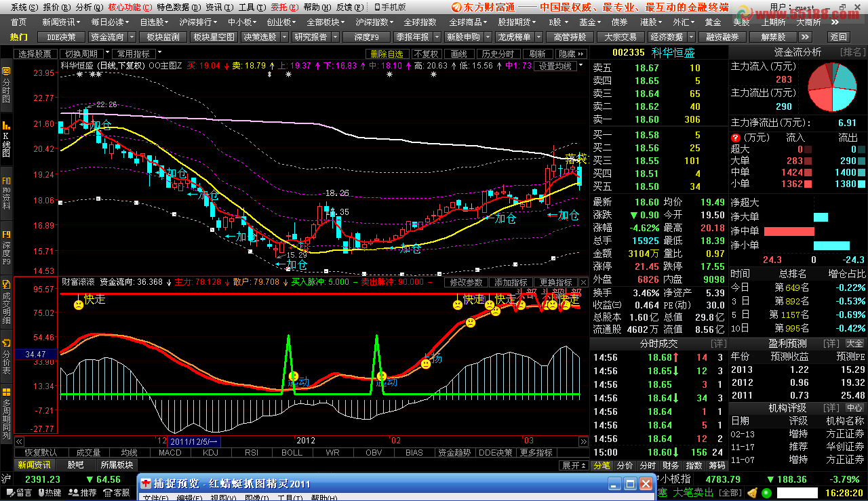Click the 全部 filter in the status bar
Screen dimensions: 868x501
[730, 493]
